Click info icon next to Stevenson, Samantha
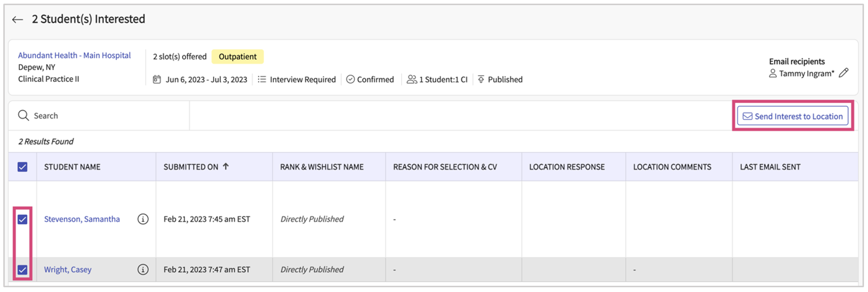The width and height of the screenshot is (868, 292). pyautogui.click(x=143, y=219)
